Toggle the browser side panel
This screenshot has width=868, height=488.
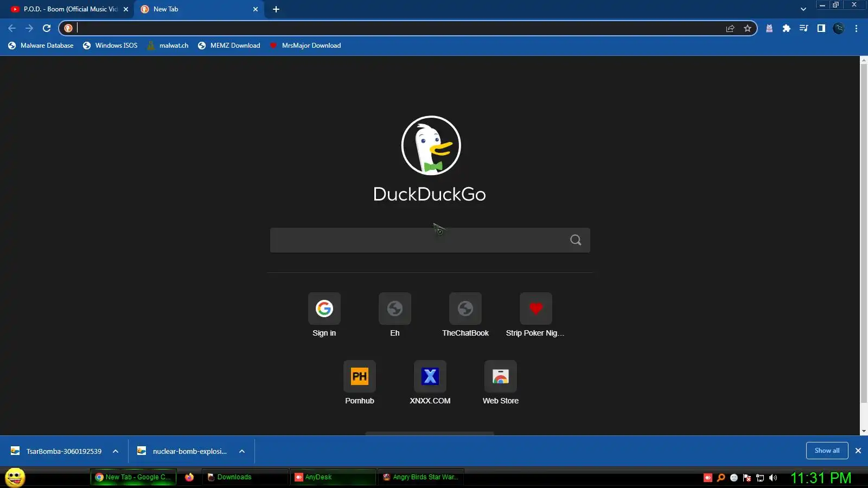coord(821,28)
